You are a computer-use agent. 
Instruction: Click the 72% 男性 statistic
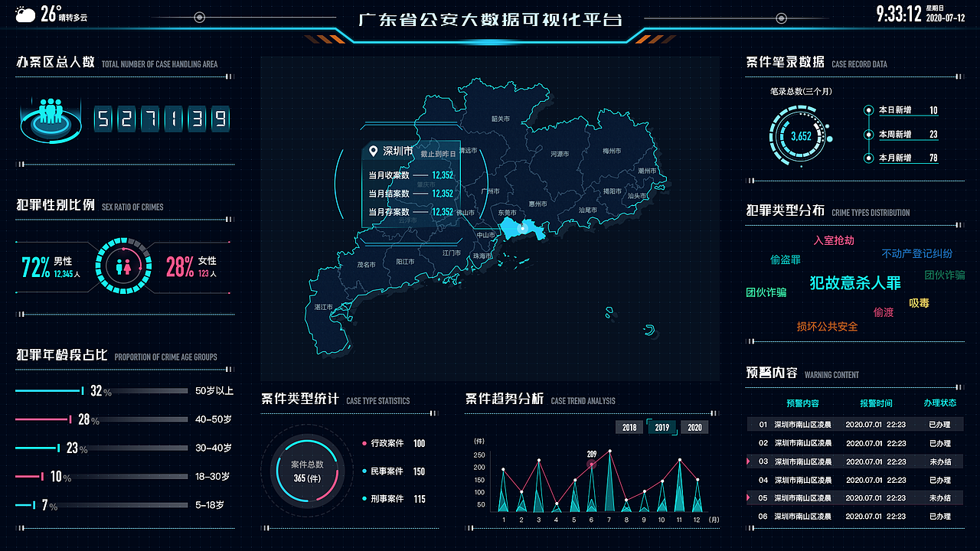pyautogui.click(x=51, y=266)
